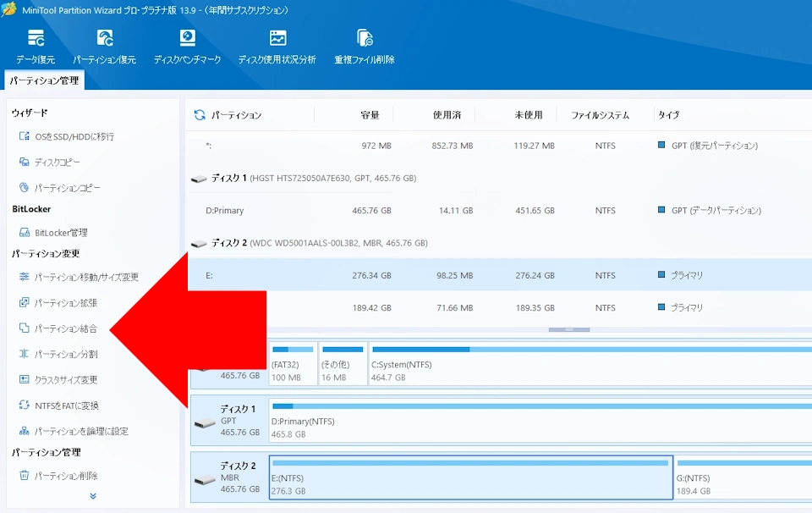Open パーティション復元 tool icon
The image size is (812, 513).
click(105, 38)
